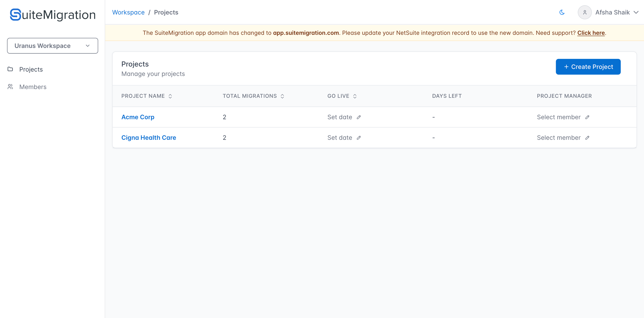Viewport: 644px width, 318px height.
Task: Edit go live date pencil for Cigna Health Care
Action: point(359,138)
